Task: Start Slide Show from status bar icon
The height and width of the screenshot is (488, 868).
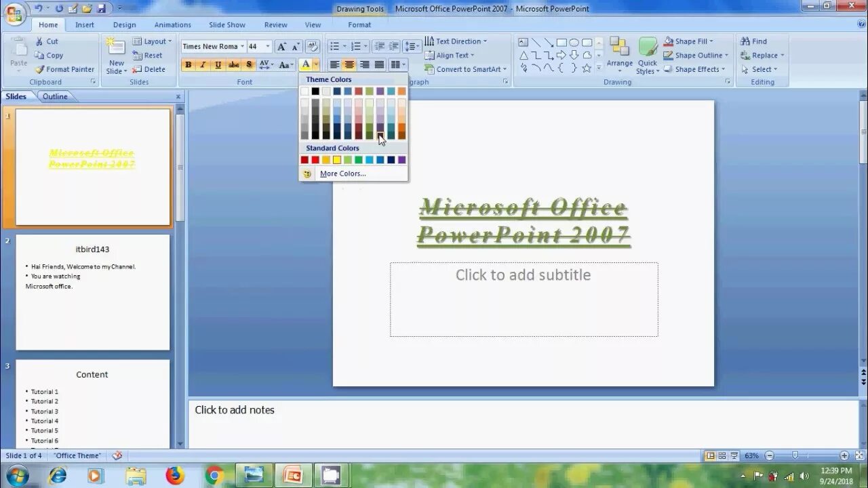Action: 734,456
